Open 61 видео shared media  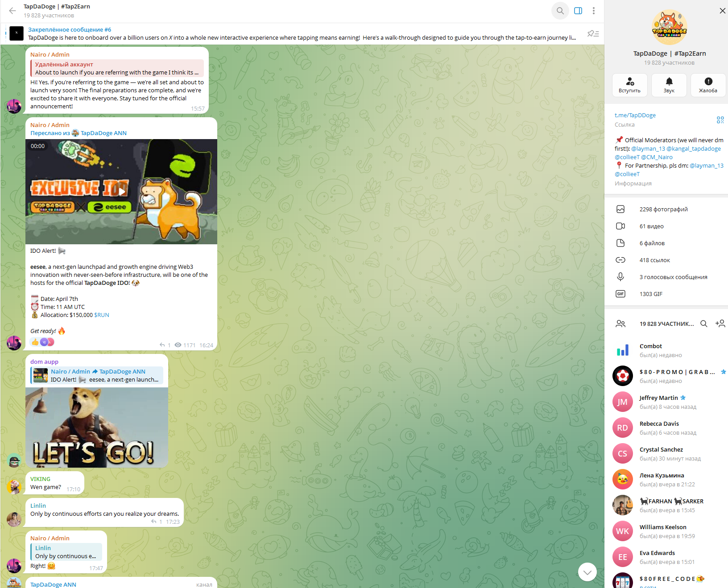pos(666,226)
